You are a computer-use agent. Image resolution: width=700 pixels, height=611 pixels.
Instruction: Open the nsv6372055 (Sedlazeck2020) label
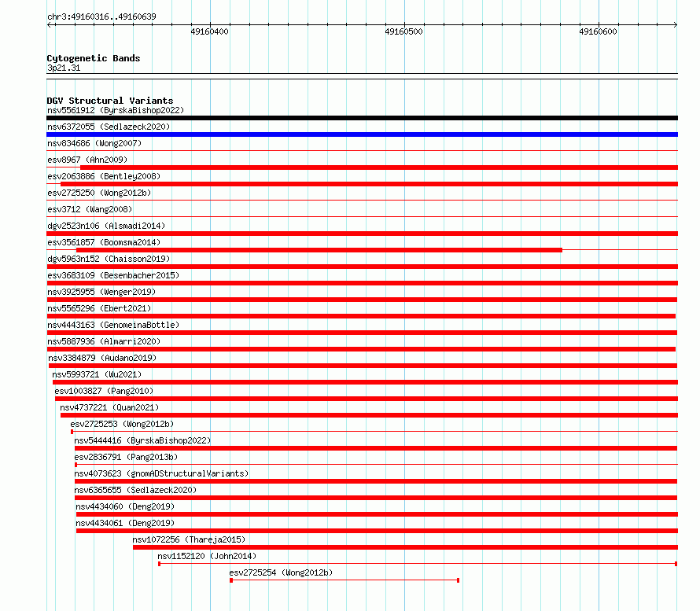[x=109, y=127]
